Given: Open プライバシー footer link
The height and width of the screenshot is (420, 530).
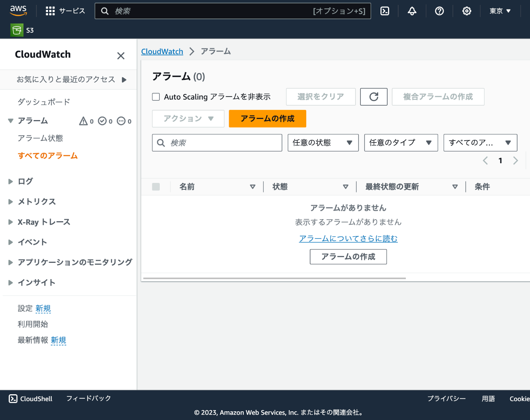Looking at the screenshot, I should pyautogui.click(x=446, y=399).
